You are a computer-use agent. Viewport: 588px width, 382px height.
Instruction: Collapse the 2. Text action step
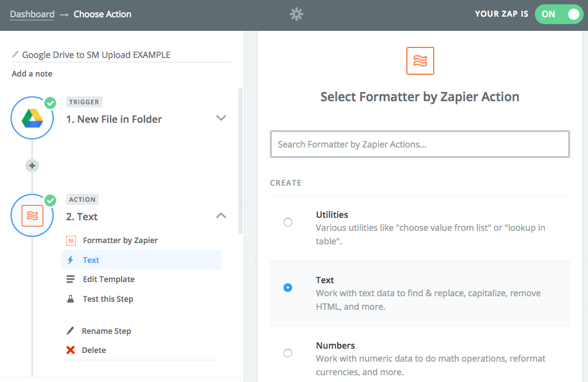(x=221, y=215)
